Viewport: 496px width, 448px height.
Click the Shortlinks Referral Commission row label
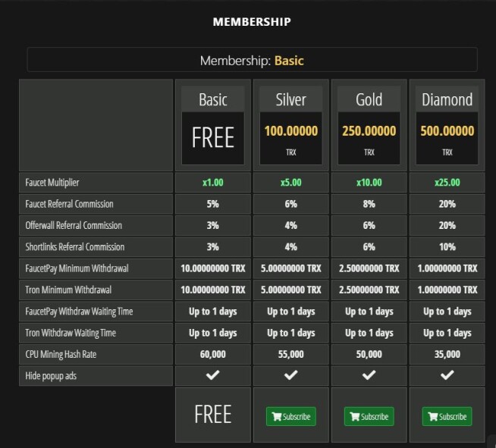pos(74,247)
